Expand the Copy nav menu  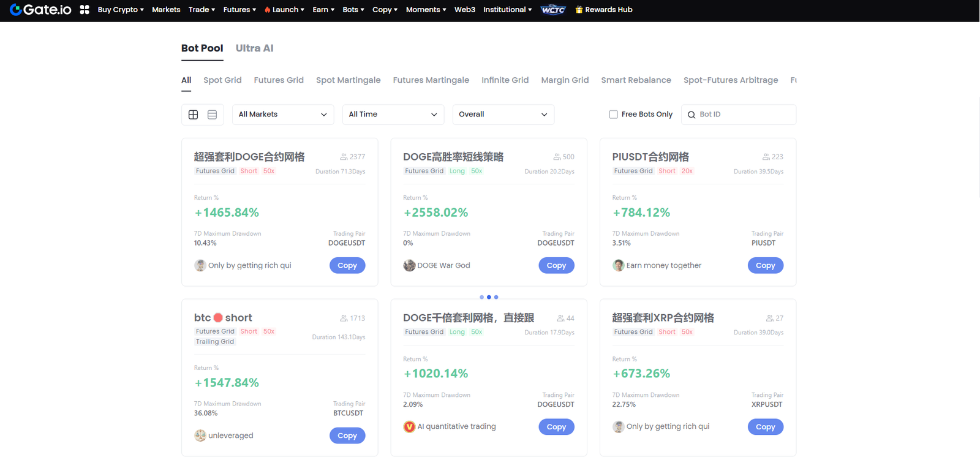pos(385,10)
